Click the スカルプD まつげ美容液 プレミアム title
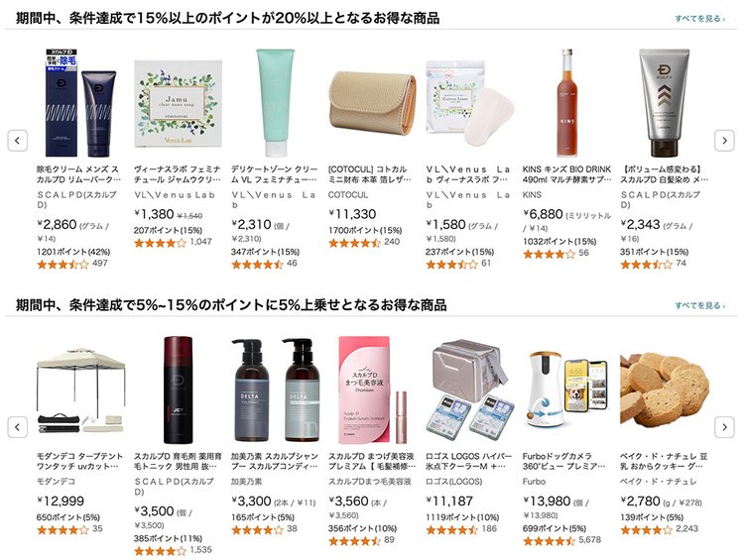Screen dimensions: 744x560 [372, 461]
